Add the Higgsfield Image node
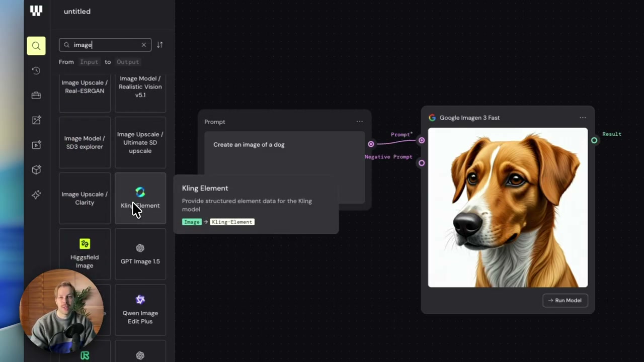 point(85,254)
